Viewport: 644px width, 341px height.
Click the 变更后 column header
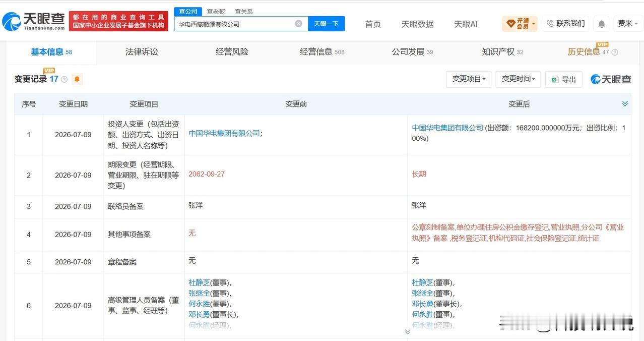(519, 104)
